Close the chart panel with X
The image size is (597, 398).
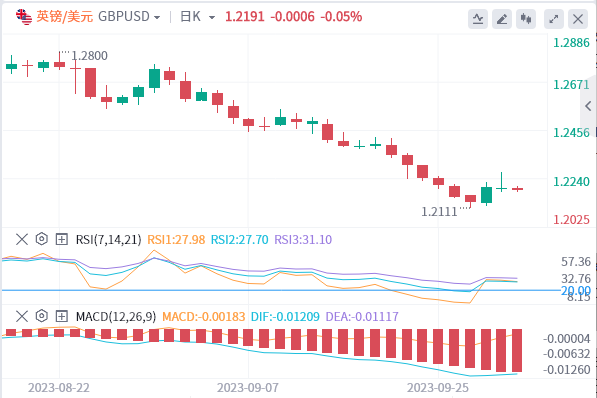[x=578, y=19]
